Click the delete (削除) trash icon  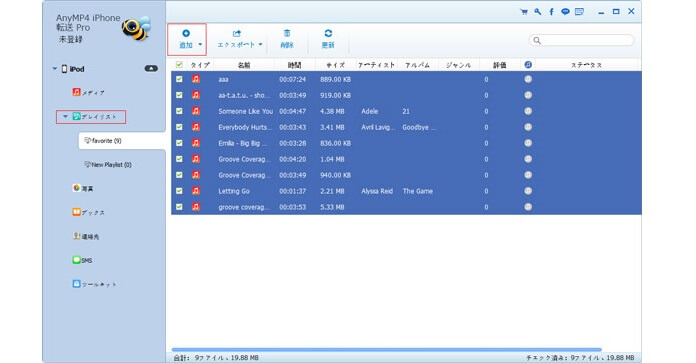point(287,33)
